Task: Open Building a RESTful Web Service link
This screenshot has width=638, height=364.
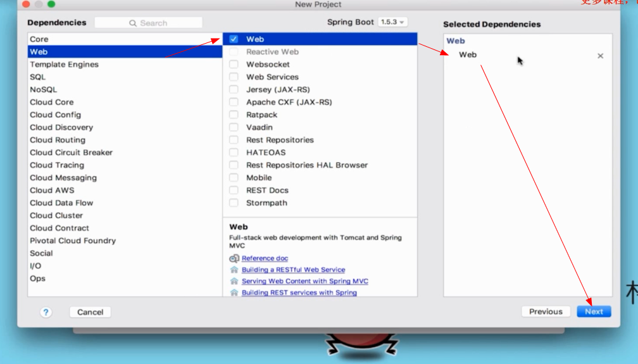Action: click(294, 270)
